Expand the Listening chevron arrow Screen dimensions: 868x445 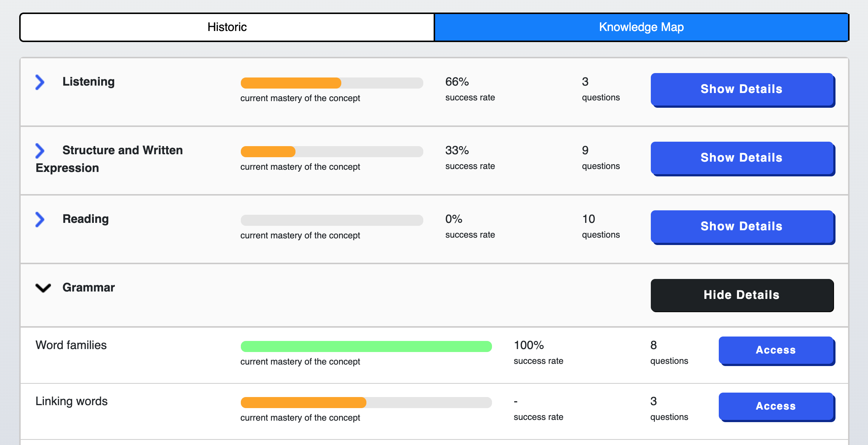point(40,82)
